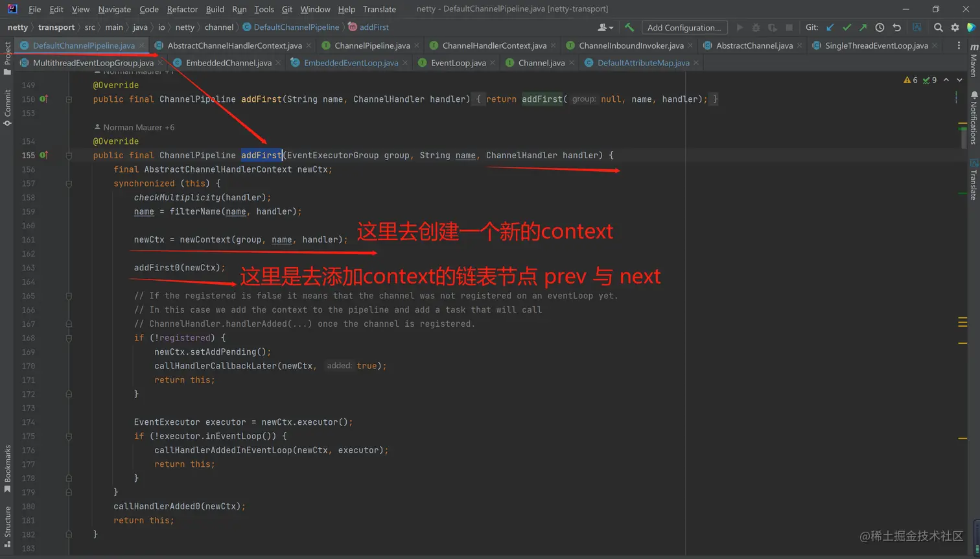Open Search Everywhere magnifier icon
This screenshot has width=980, height=559.
click(938, 27)
